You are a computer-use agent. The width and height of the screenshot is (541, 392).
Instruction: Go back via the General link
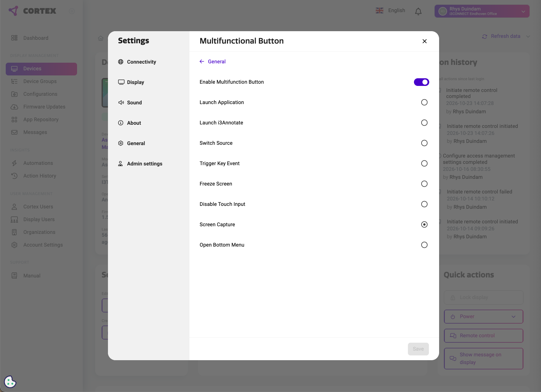click(213, 62)
